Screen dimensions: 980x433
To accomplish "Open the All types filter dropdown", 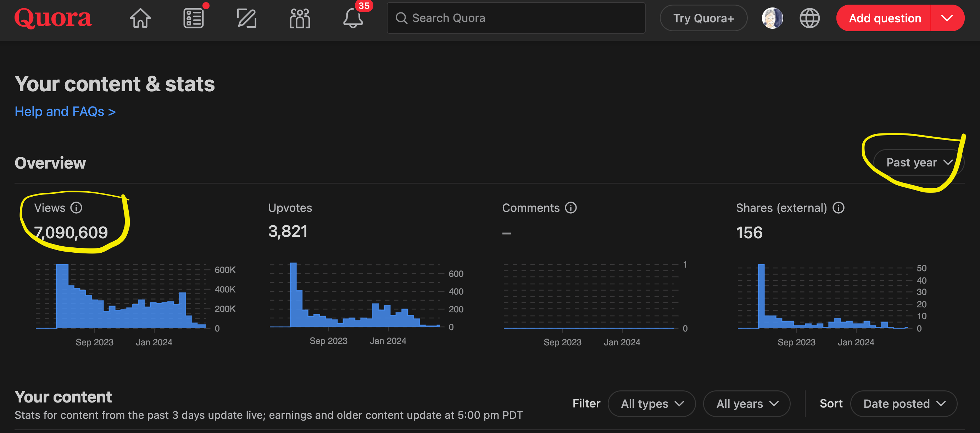I will [652, 403].
